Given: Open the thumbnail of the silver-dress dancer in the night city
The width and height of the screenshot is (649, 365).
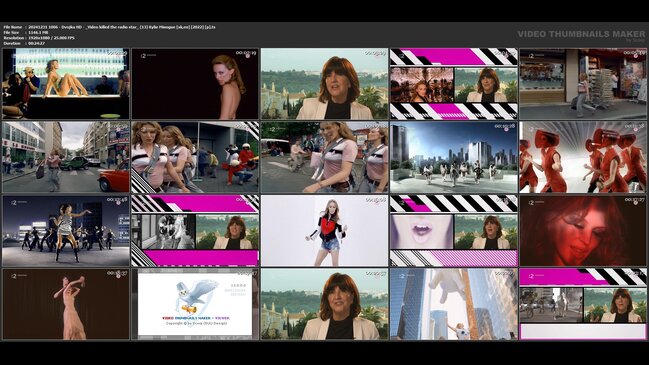Looking at the screenshot, I should [x=66, y=231].
